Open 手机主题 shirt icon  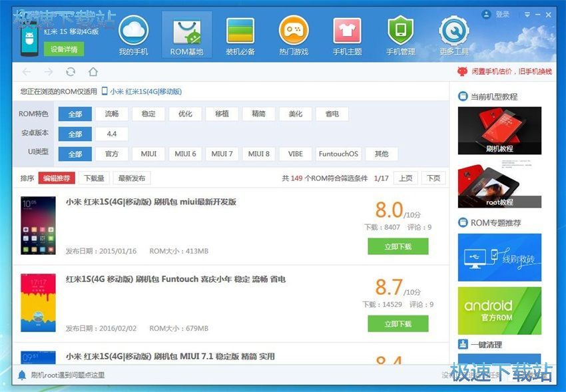click(347, 31)
